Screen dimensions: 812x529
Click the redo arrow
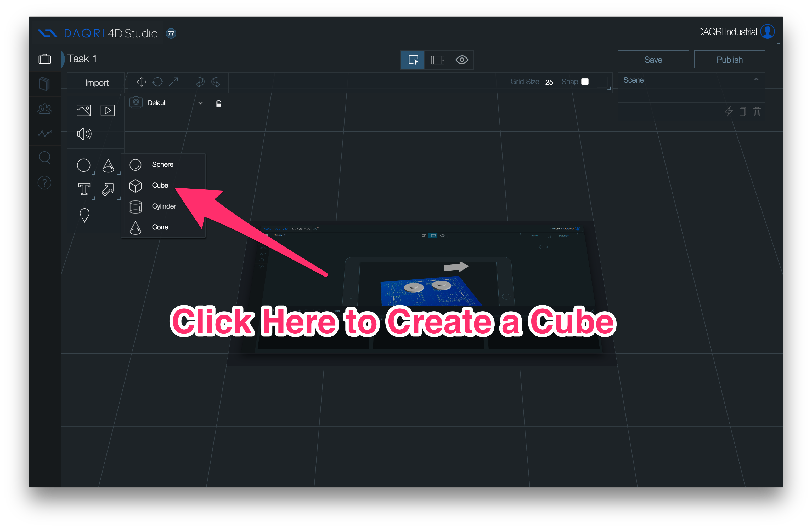coord(216,82)
